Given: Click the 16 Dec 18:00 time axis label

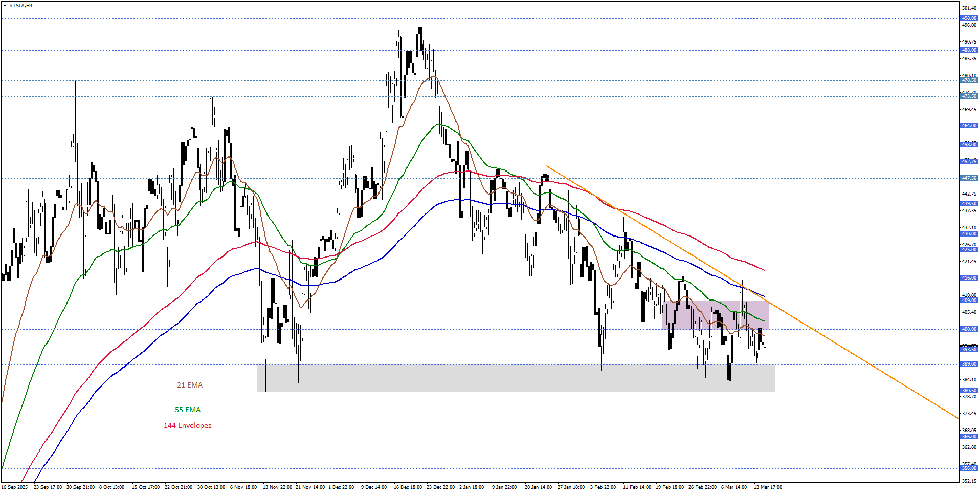Looking at the screenshot, I should [x=408, y=487].
